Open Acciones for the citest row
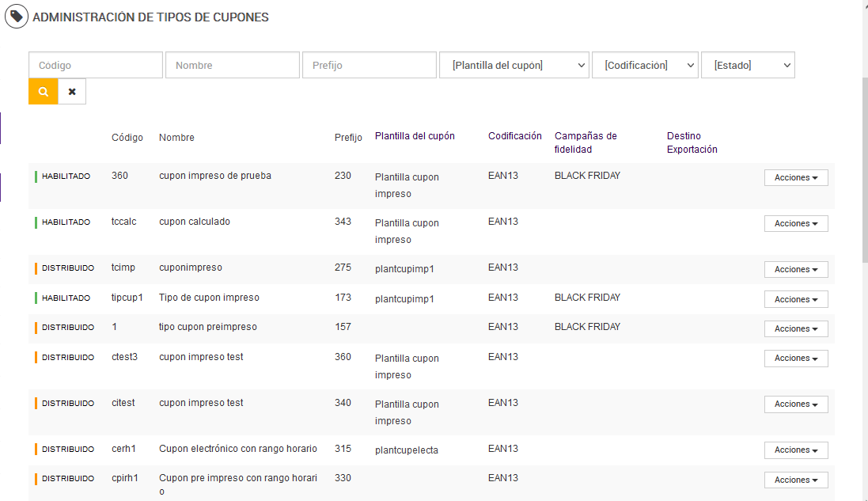Image resolution: width=868 pixels, height=501 pixels. click(x=796, y=404)
